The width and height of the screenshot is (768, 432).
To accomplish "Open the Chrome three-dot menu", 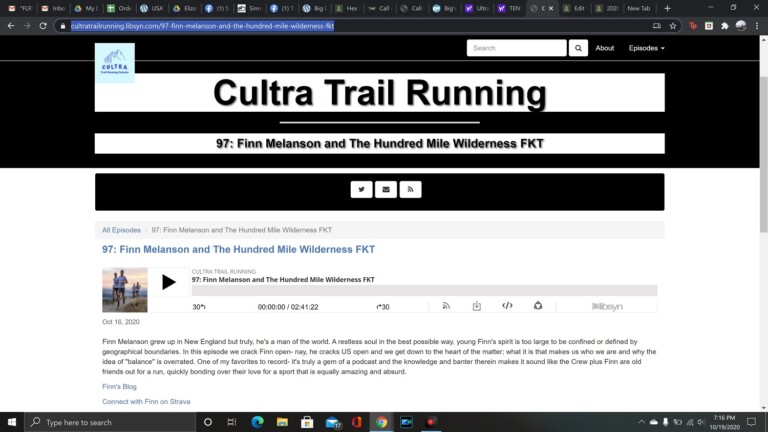I will click(757, 25).
